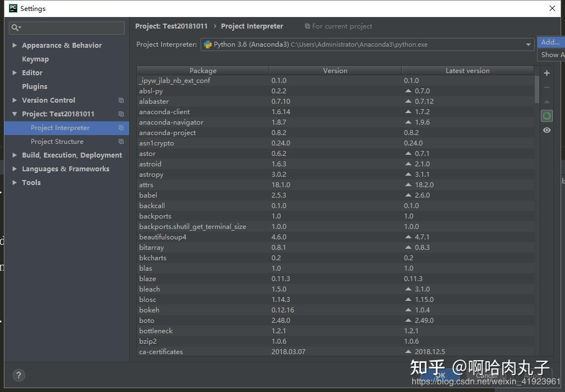Click the Project: Test20181011 breadcrumb
This screenshot has height=392, width=565.
click(171, 26)
